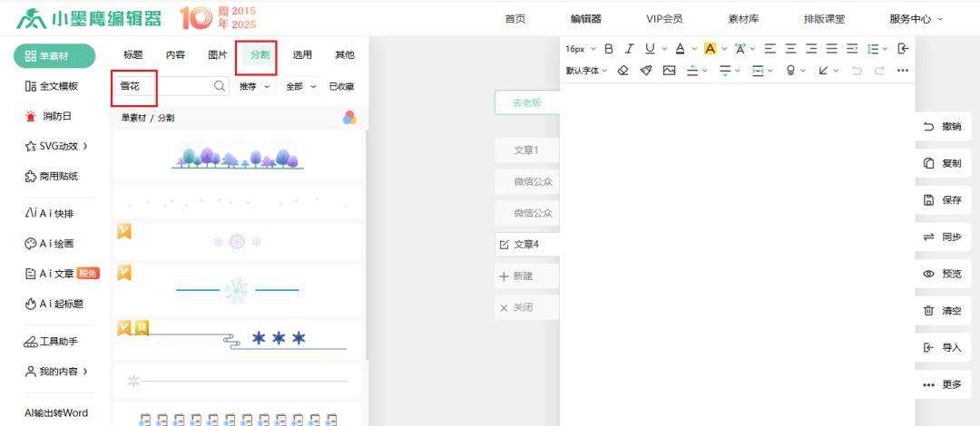Go to 首页 in top navigation
Viewport: 980px width, 426px height.
pyautogui.click(x=515, y=19)
